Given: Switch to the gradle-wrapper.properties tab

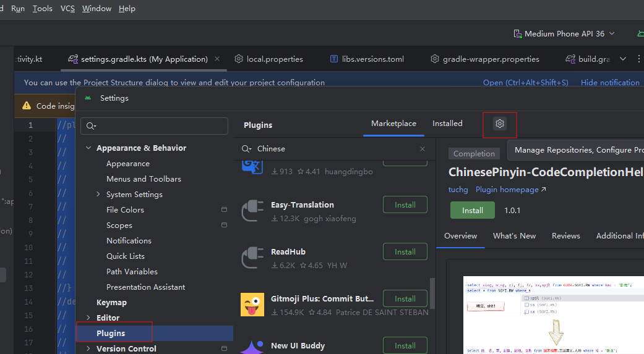Looking at the screenshot, I should point(485,59).
